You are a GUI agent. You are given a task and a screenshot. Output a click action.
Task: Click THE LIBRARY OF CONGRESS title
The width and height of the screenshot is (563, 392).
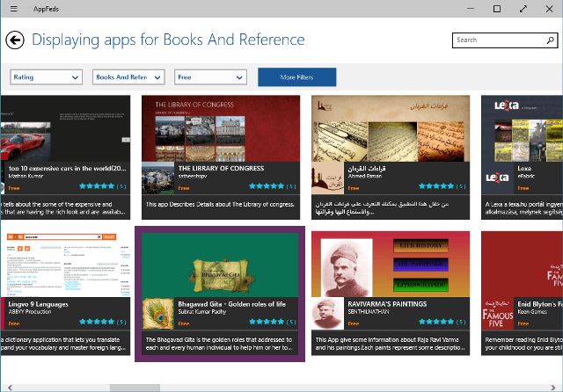[x=221, y=168]
